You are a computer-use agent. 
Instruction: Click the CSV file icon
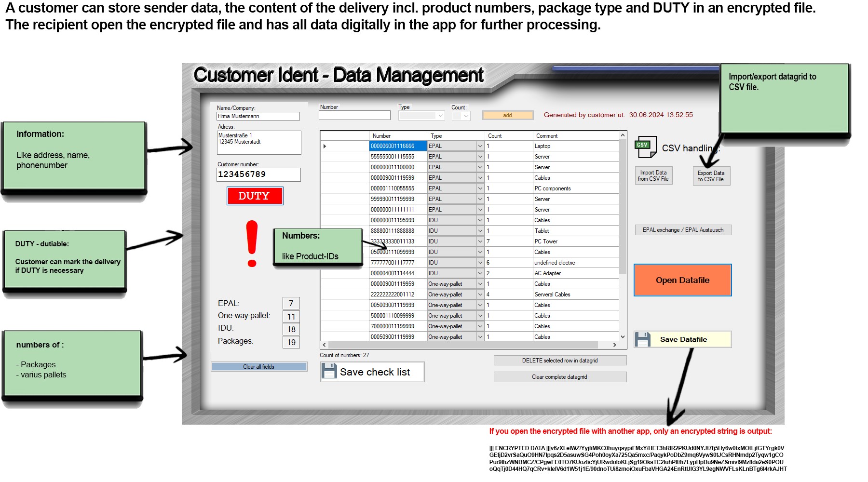[x=645, y=147]
